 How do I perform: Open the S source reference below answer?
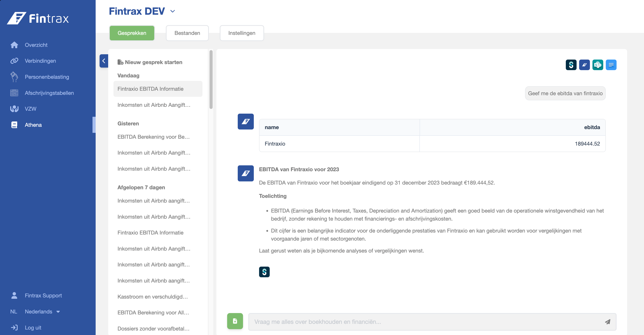point(264,272)
